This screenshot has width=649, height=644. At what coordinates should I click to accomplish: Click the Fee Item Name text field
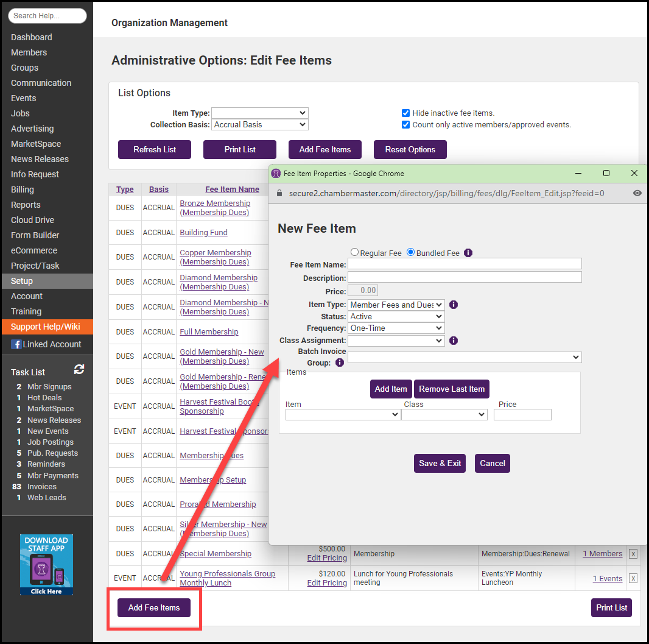click(465, 264)
